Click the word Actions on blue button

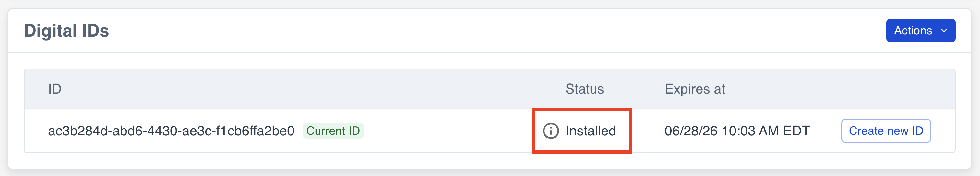pos(913,31)
